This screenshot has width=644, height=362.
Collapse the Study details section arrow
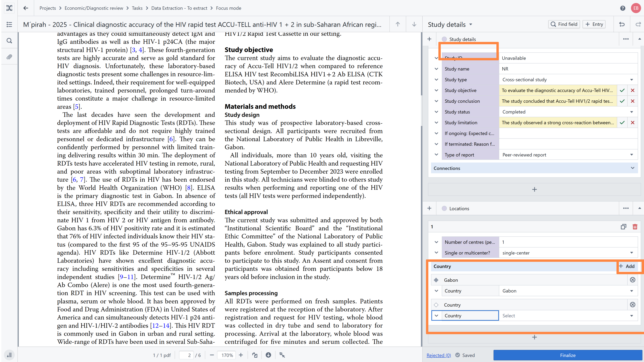pyautogui.click(x=639, y=39)
